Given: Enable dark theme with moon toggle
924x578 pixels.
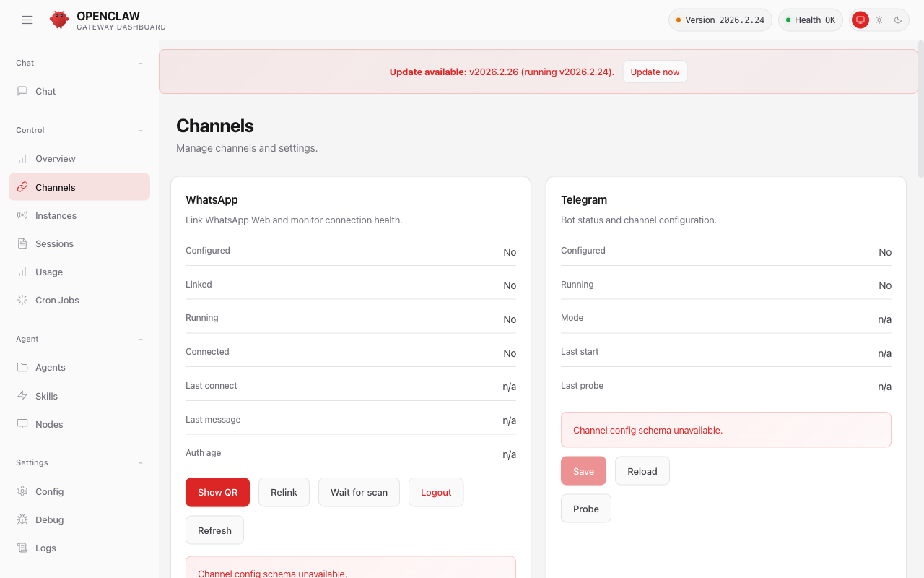Looking at the screenshot, I should coord(898,20).
